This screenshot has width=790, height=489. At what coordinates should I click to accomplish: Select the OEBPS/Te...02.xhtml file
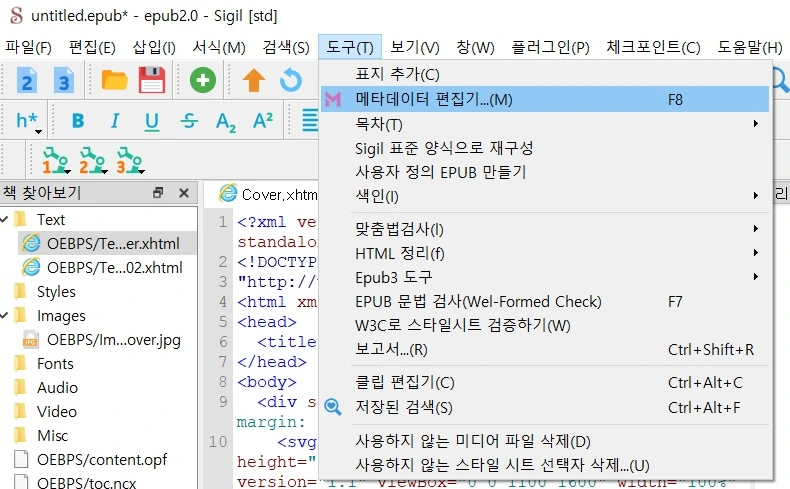coord(102,267)
